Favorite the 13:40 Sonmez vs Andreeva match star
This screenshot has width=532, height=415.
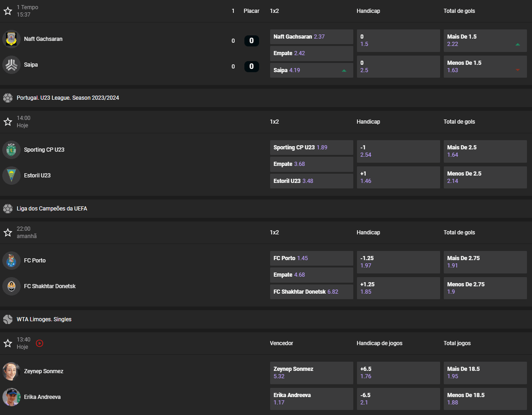pos(8,343)
